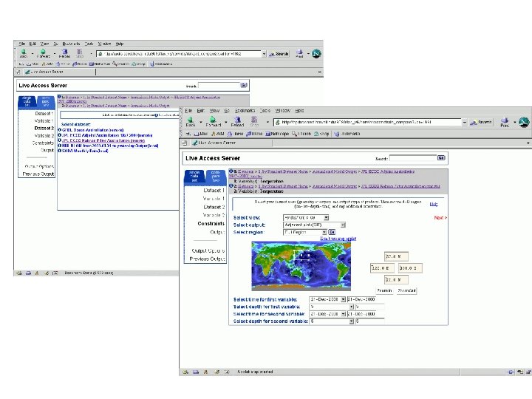Click eastern longitude coordinate input field
The image size is (532, 399).
click(410, 268)
